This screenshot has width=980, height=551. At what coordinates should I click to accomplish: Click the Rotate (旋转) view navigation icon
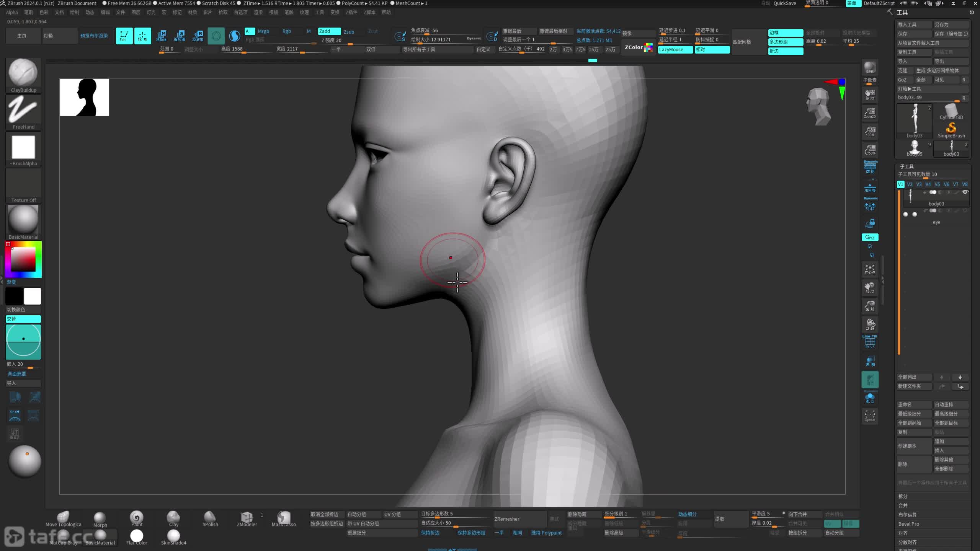[870, 324]
